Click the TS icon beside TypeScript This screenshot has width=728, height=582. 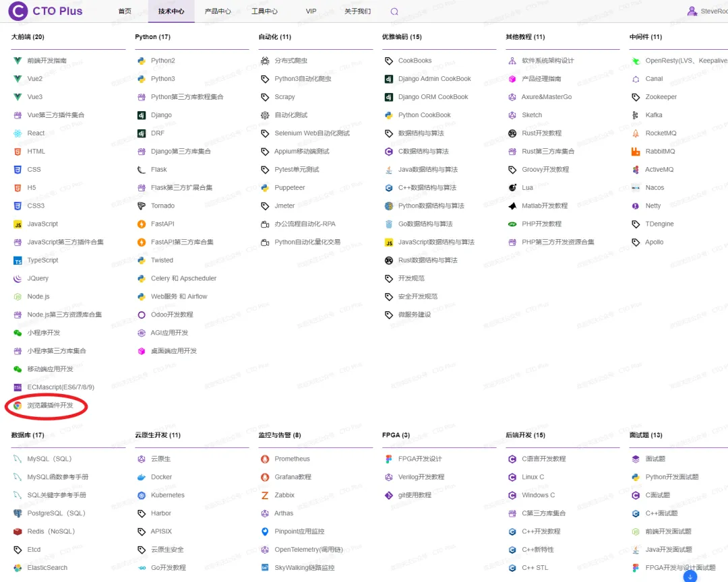pos(18,261)
